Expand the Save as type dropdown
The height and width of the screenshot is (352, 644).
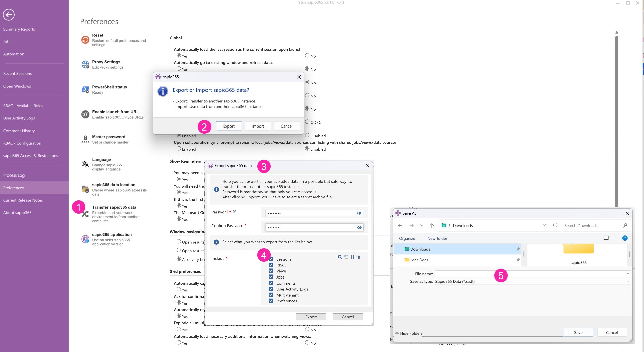tap(628, 281)
